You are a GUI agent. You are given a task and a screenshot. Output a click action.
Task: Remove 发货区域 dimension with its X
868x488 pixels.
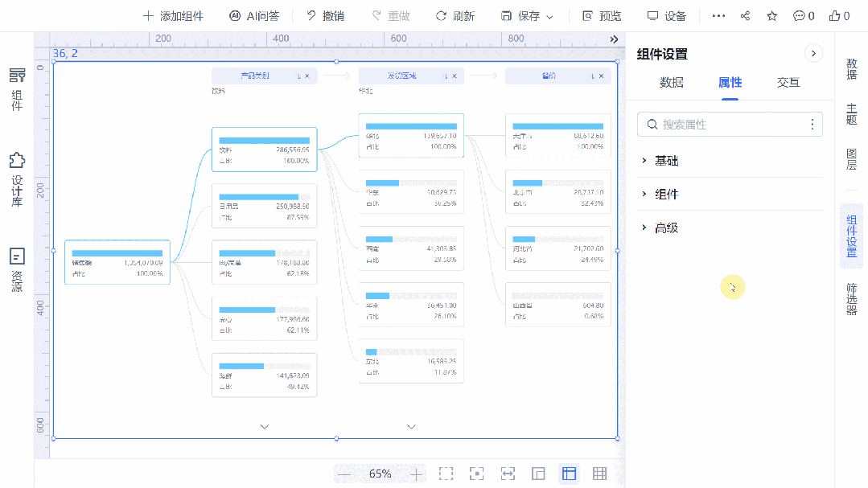tap(455, 76)
